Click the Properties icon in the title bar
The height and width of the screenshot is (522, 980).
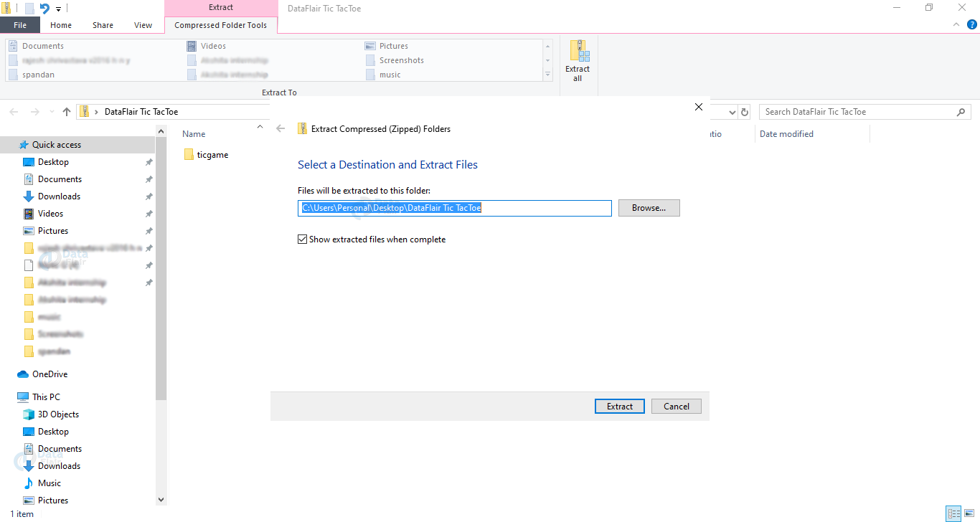tap(29, 9)
